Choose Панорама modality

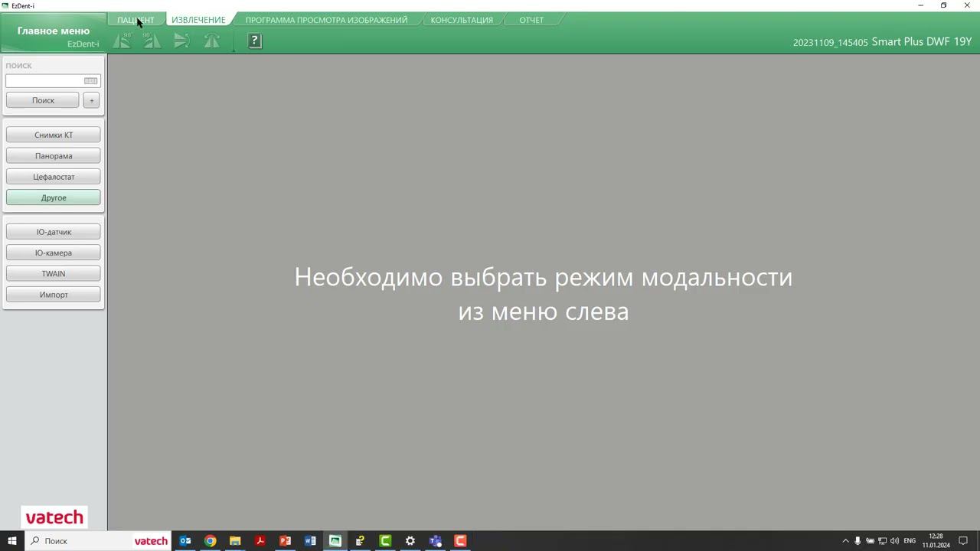54,156
